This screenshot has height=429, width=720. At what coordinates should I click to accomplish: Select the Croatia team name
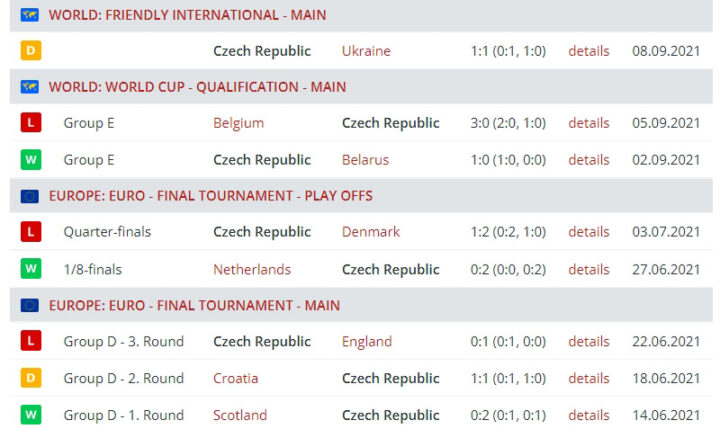tap(236, 378)
